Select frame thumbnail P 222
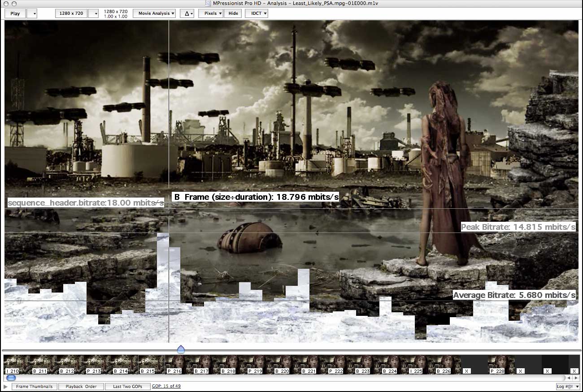The height and width of the screenshot is (392, 583). point(340,365)
